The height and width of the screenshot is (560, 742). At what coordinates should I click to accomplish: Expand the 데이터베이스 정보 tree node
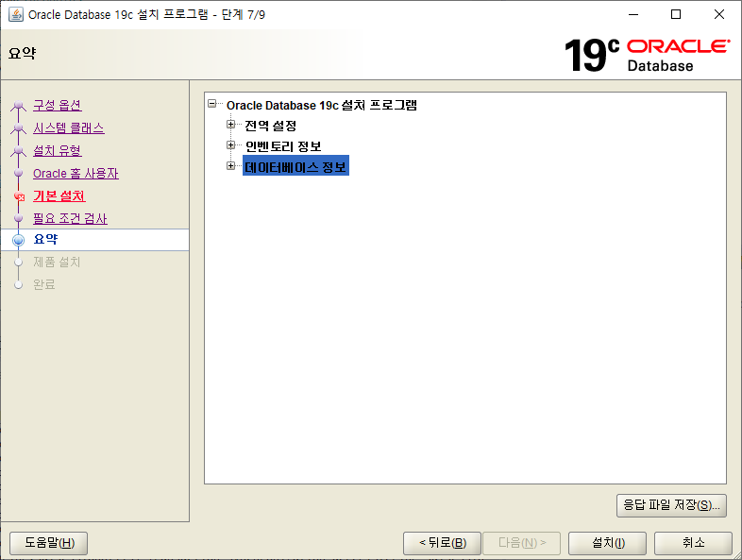tap(231, 165)
